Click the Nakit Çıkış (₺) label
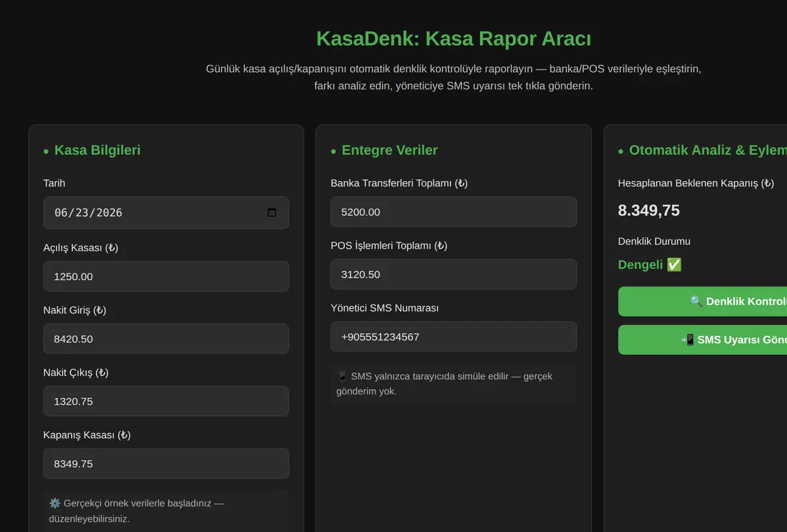 (x=76, y=373)
